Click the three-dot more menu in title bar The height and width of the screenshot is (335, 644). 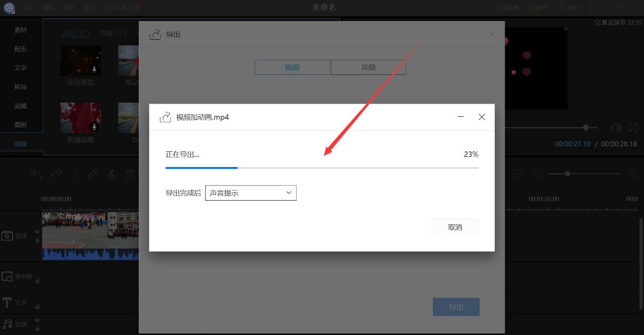[x=590, y=8]
